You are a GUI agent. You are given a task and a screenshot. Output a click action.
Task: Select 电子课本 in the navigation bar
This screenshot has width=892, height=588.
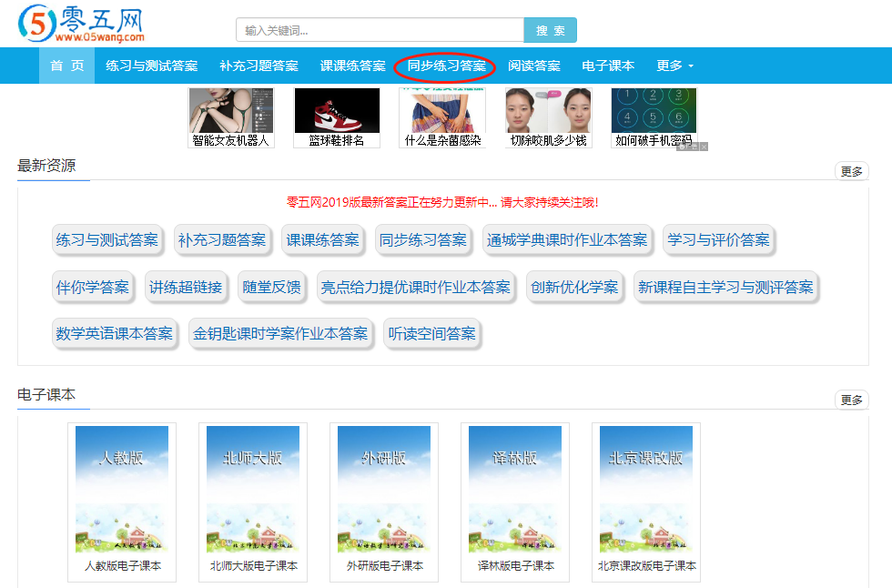608,66
